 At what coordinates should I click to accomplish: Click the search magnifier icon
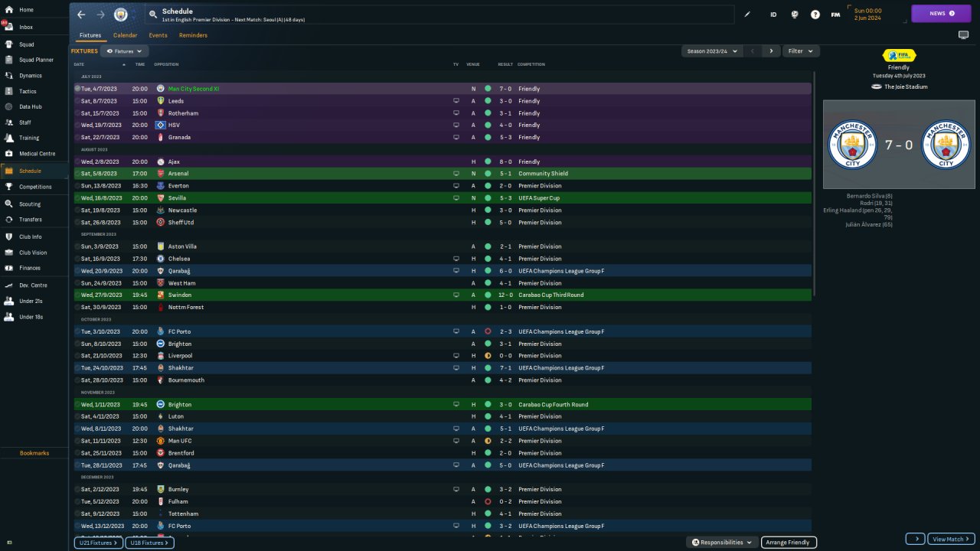153,14
